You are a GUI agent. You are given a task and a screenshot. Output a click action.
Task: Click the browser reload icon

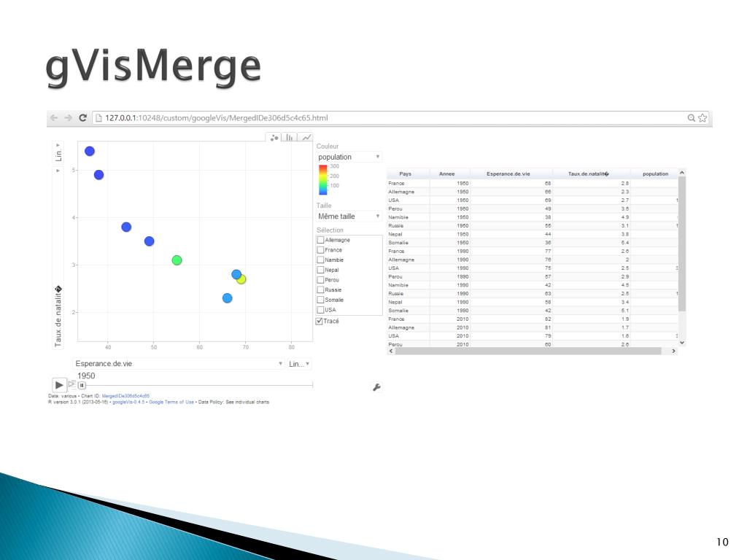82,117
